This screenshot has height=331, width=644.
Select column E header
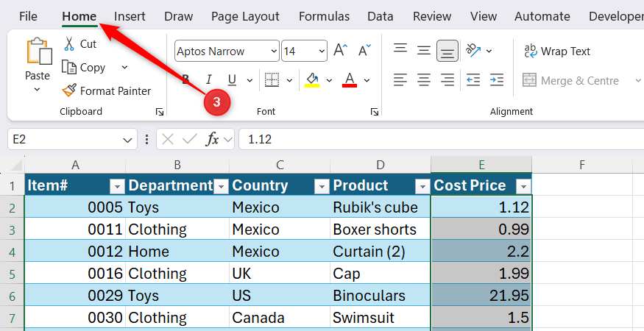(x=481, y=165)
